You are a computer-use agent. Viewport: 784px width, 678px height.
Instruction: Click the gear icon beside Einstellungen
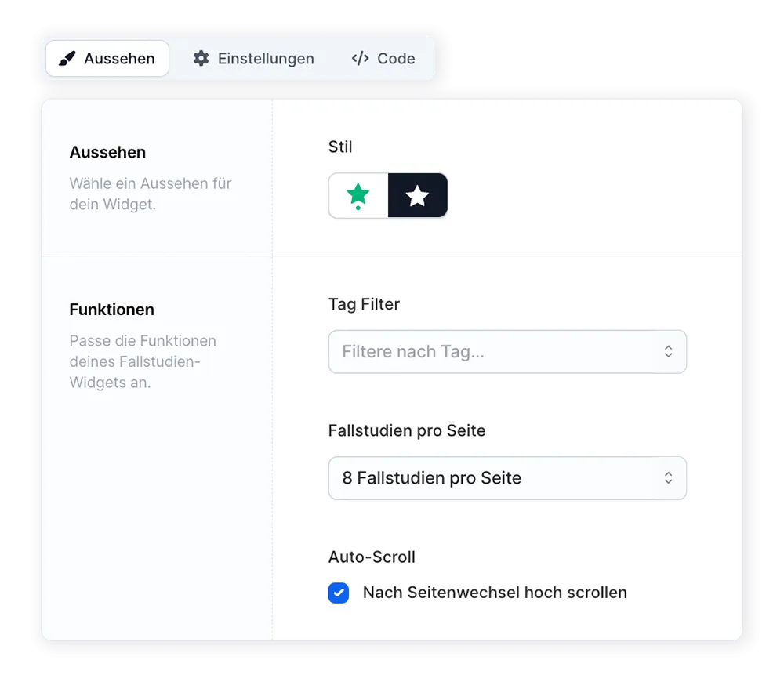pos(201,58)
